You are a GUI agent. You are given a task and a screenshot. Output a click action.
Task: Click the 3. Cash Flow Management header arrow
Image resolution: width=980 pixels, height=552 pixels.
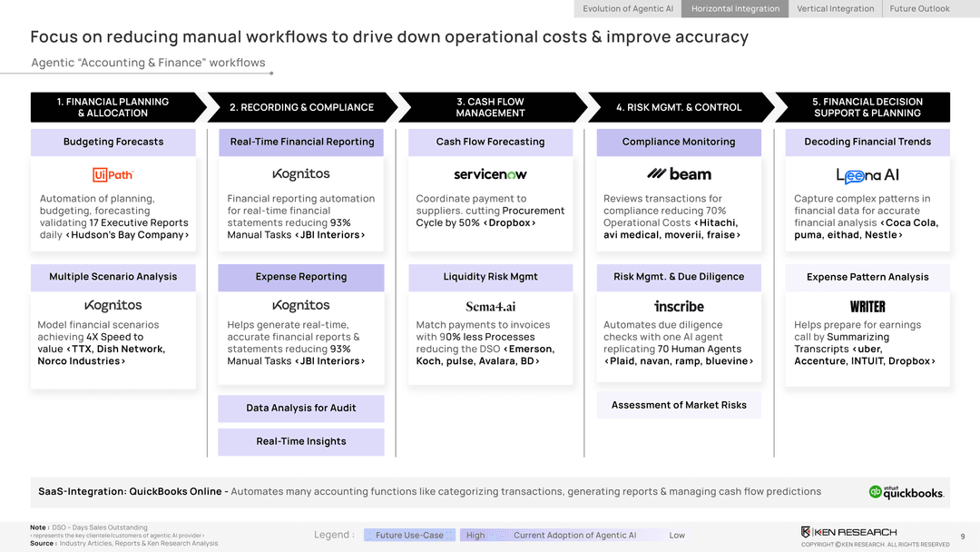pos(490,107)
